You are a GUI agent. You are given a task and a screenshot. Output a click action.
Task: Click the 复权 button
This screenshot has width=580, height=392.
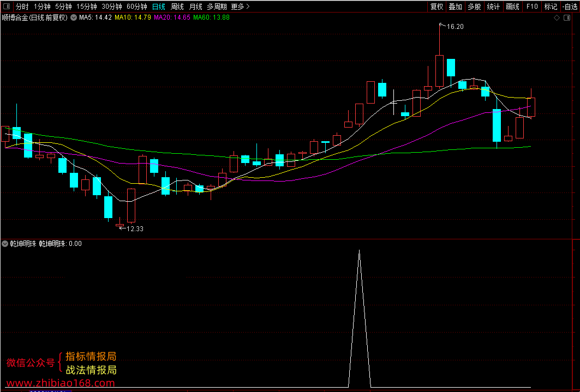pos(437,7)
